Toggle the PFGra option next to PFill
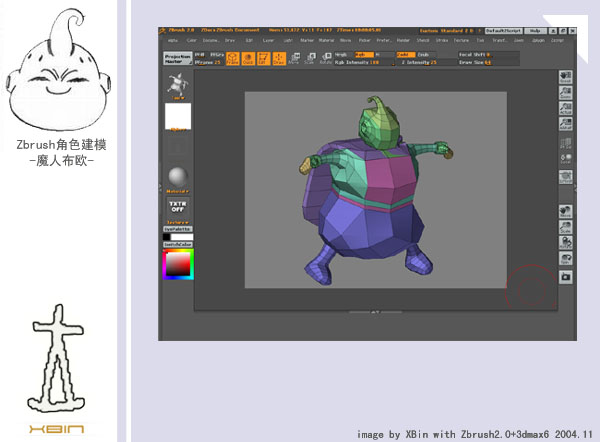Viewport: 600px width, 442px height. (217, 55)
